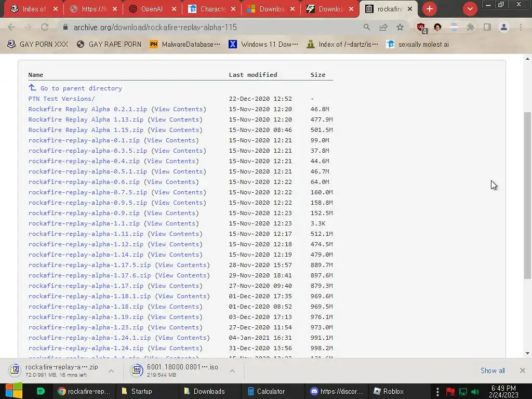Click the zoom magnifier icon in address bar
The height and width of the screenshot is (399, 532).
coord(366,27)
